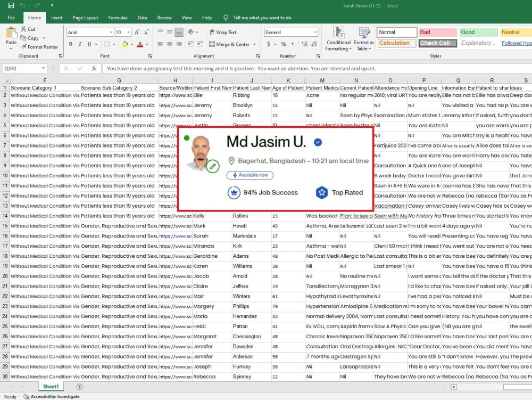Click the Copy command
This screenshot has height=400, width=532.
pos(30,38)
